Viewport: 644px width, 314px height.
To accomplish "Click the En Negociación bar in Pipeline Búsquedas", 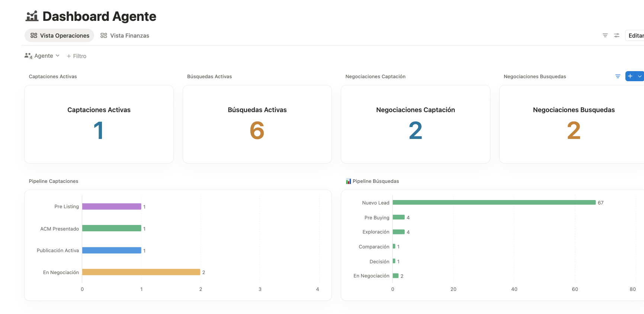I will pyautogui.click(x=396, y=276).
